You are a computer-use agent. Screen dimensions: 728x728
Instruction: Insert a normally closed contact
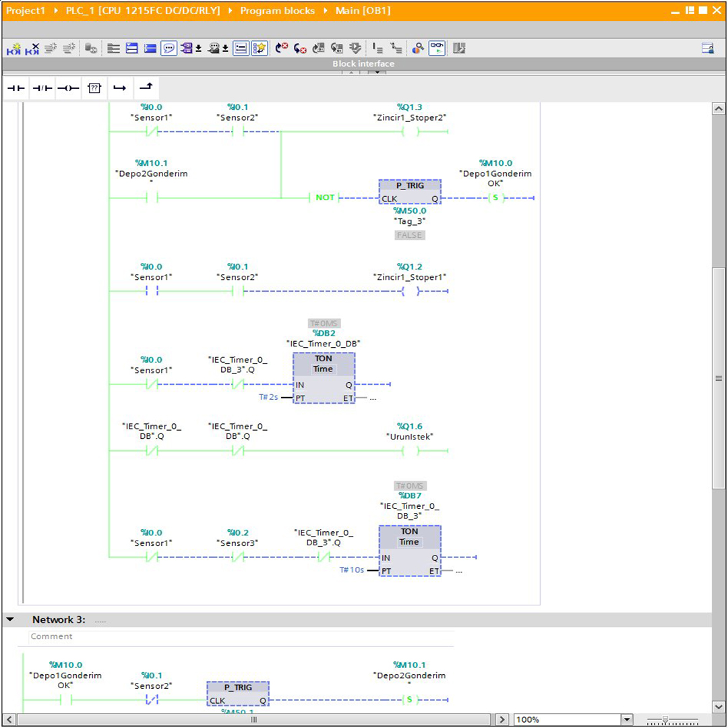click(42, 88)
